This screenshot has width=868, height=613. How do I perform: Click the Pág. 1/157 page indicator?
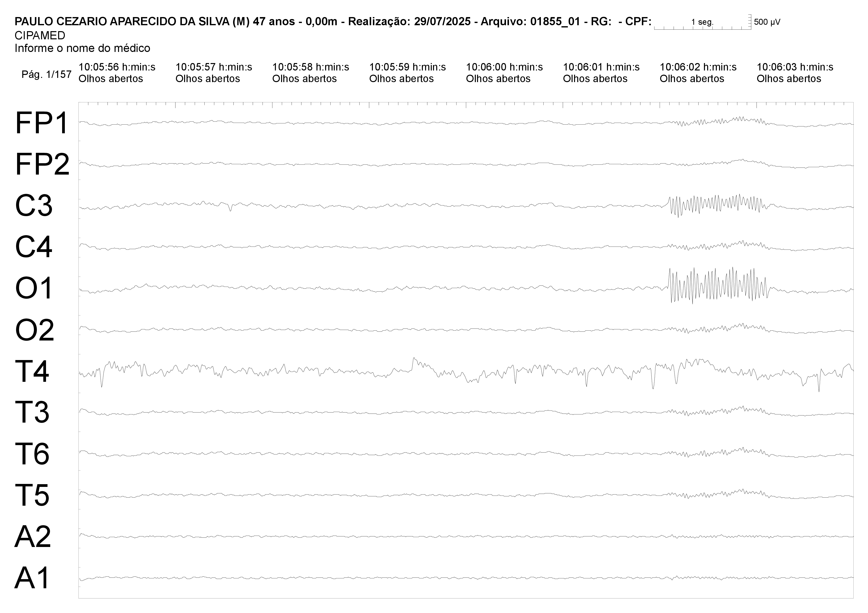click(47, 74)
